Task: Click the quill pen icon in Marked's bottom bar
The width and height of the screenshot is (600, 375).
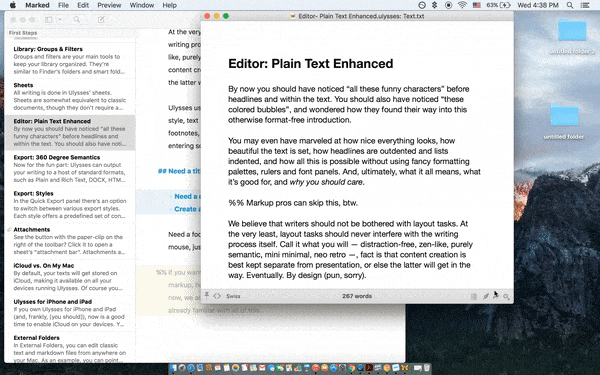Action: point(486,296)
